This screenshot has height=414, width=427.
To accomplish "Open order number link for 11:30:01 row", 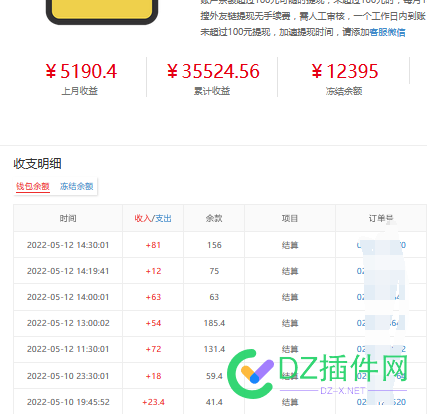I will click(381, 349).
